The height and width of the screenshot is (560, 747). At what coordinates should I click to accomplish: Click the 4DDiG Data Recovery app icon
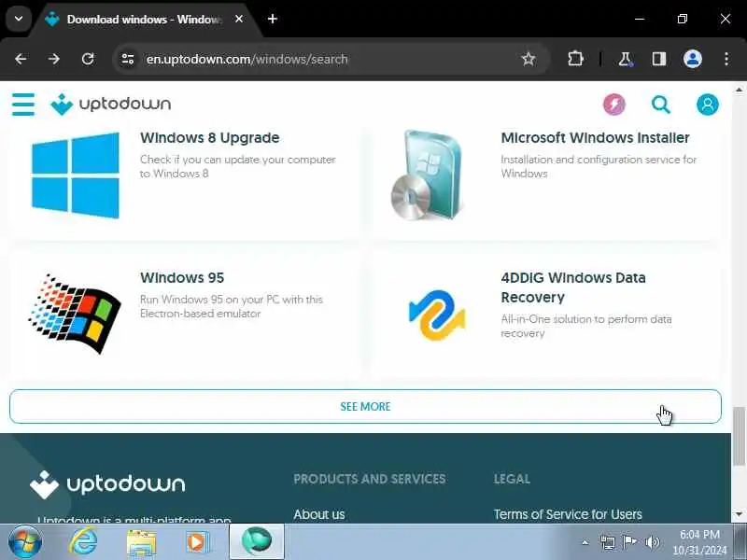click(x=437, y=315)
